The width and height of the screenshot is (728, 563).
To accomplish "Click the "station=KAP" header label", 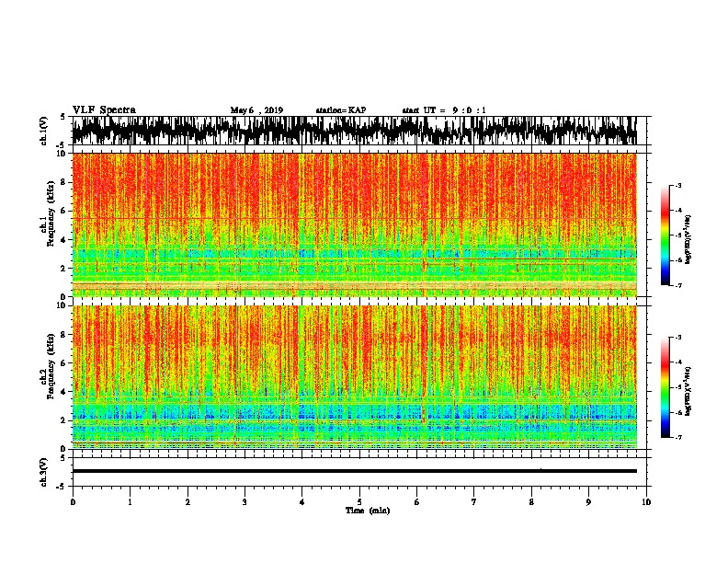I will 341,110.
